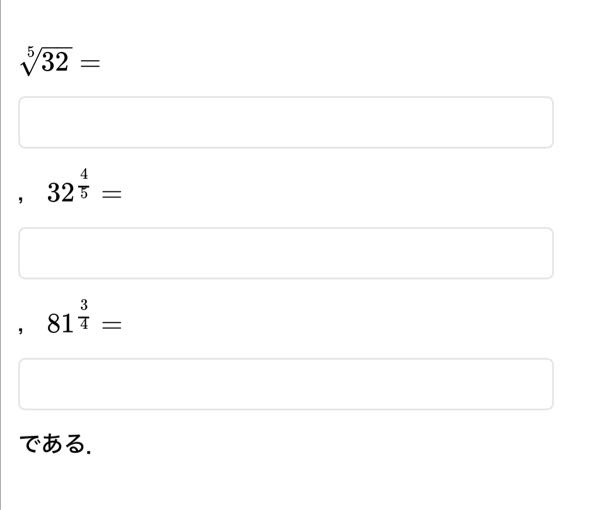600x510 pixels.
Task: Click the comma before 81 to the 3/4
Action: 21,330
